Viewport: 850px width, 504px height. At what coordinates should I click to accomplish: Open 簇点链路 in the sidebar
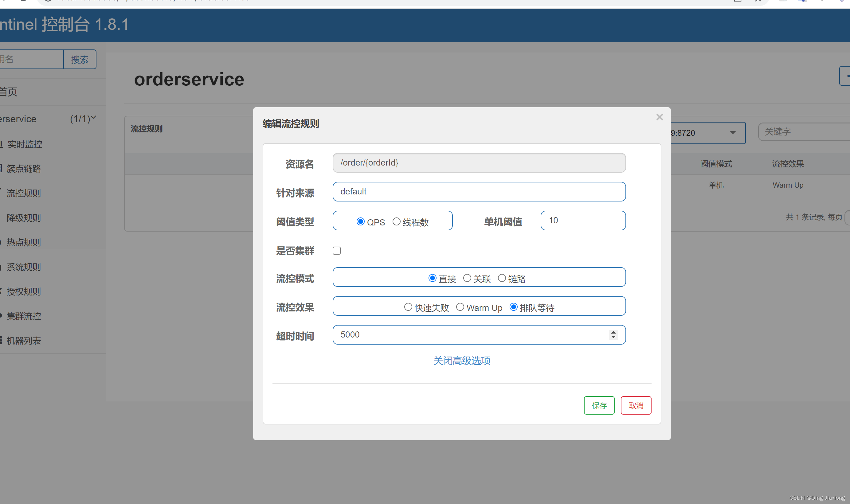[53, 168]
